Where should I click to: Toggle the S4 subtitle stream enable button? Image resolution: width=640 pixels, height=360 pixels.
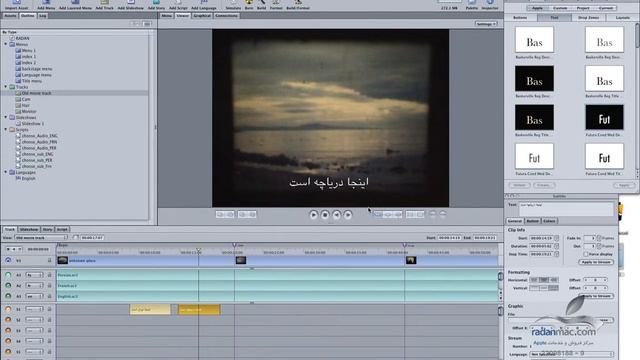coord(8,341)
